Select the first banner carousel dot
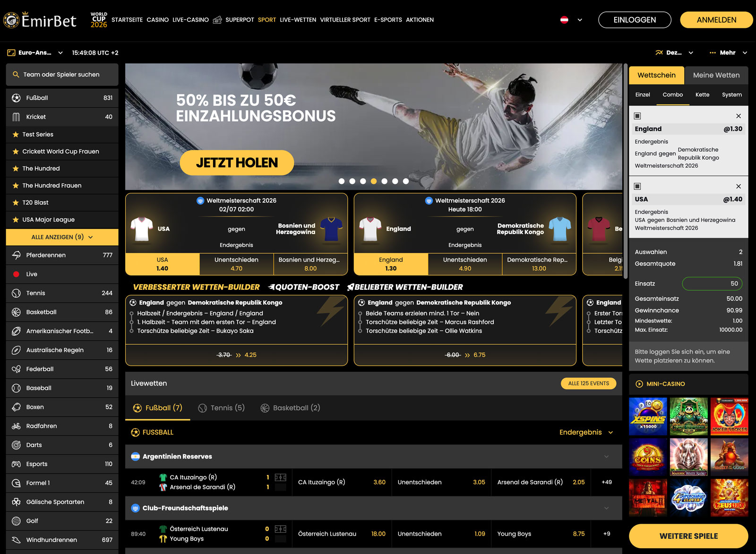Image resolution: width=756 pixels, height=554 pixels. (342, 181)
